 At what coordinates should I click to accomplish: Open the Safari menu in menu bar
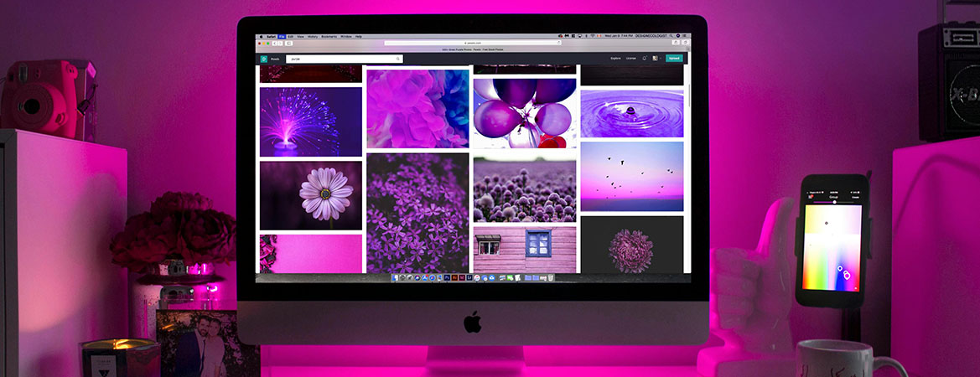click(x=272, y=37)
